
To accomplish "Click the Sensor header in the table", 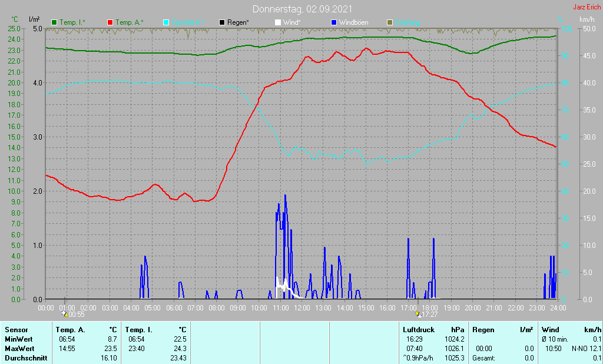I will click(x=16, y=330).
